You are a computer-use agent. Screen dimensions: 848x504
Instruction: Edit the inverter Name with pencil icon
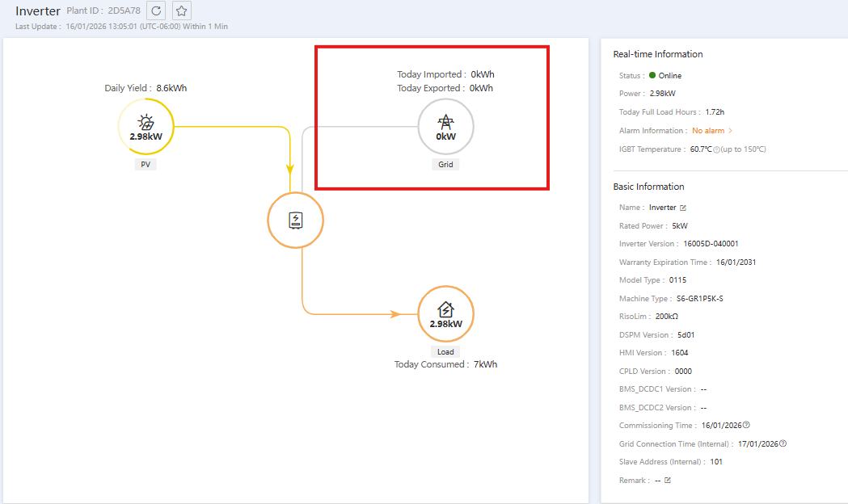point(683,208)
